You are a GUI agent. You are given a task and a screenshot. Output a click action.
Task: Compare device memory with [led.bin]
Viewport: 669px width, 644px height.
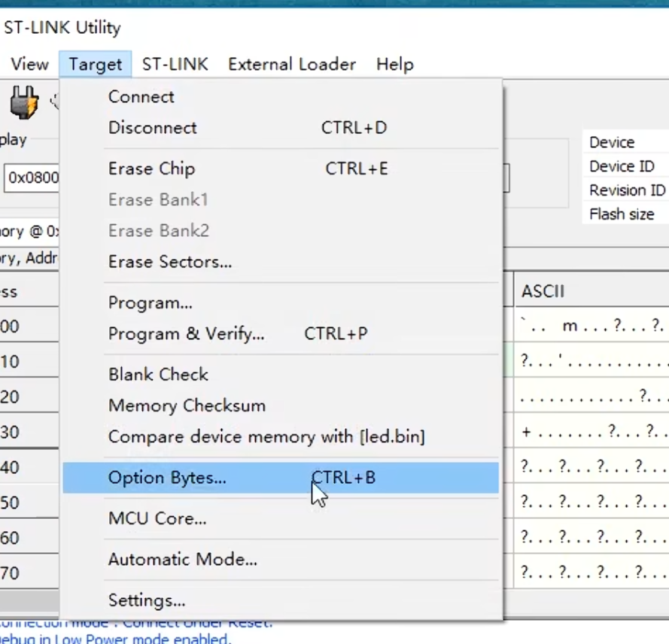pos(280,436)
